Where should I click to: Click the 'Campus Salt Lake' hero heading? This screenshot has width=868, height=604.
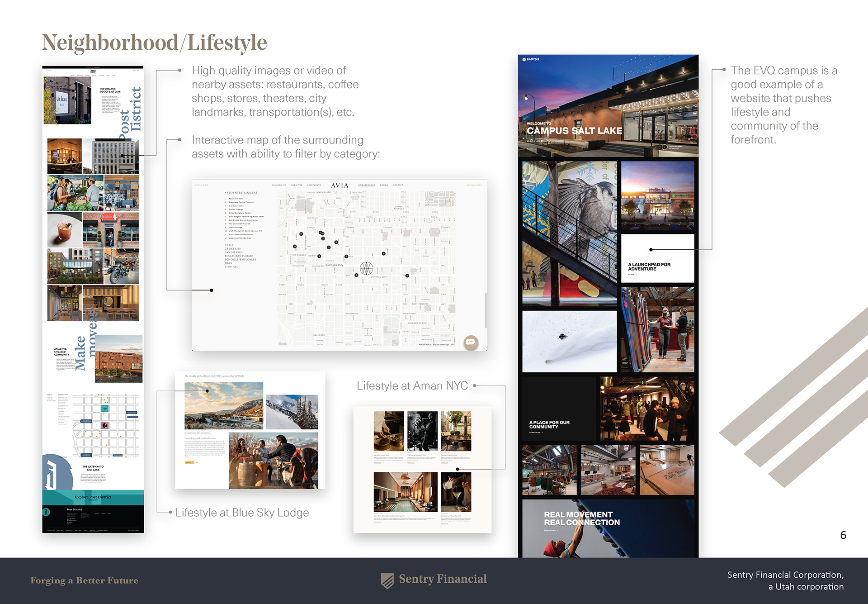574,131
